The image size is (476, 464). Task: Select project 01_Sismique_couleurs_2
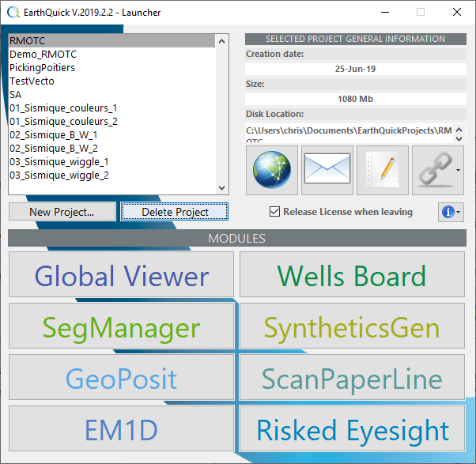click(111, 122)
